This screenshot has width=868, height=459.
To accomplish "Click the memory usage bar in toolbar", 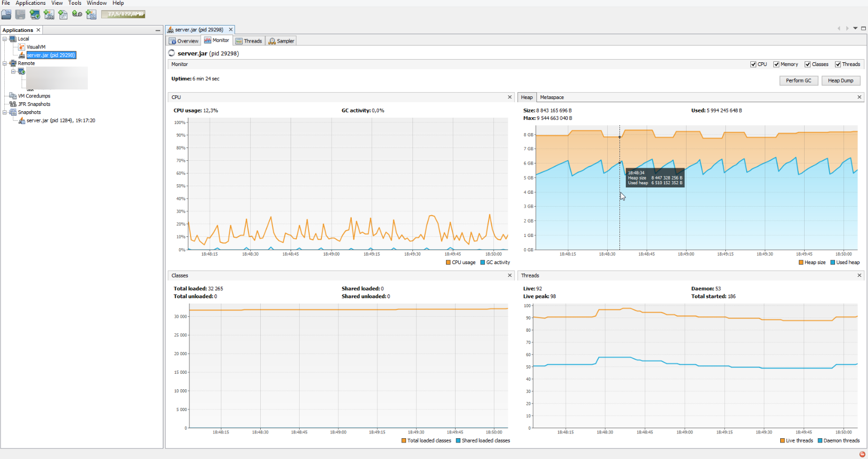I will (x=123, y=14).
